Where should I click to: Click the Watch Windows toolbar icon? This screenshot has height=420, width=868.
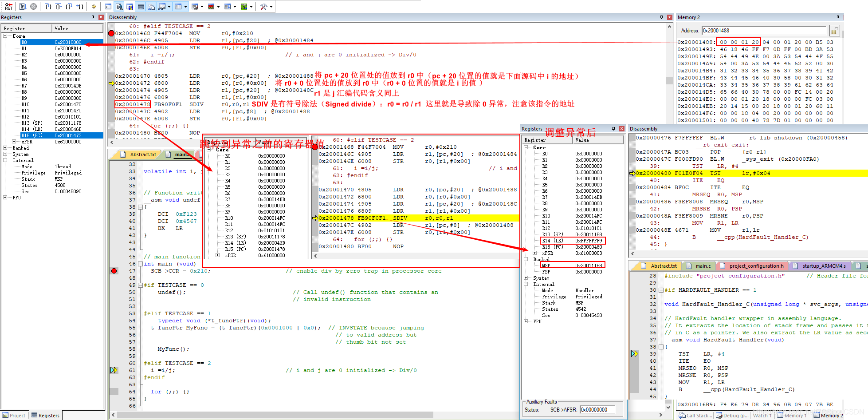pos(162,7)
